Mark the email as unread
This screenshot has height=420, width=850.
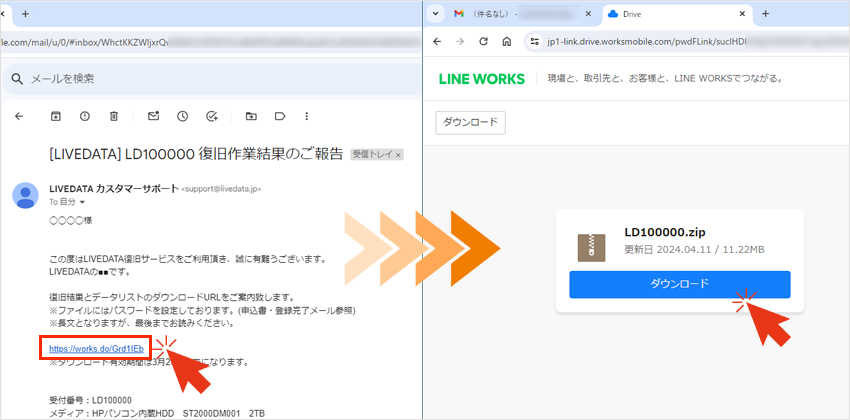point(153,116)
